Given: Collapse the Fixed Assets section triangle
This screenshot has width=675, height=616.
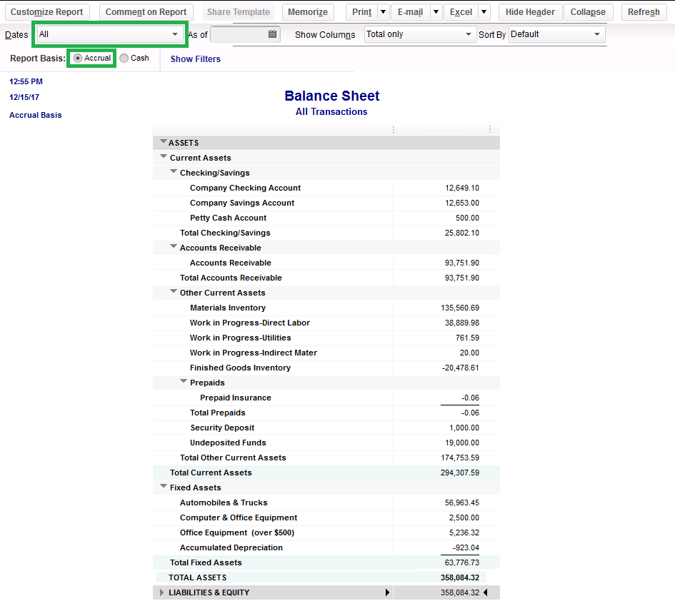Looking at the screenshot, I should (164, 488).
